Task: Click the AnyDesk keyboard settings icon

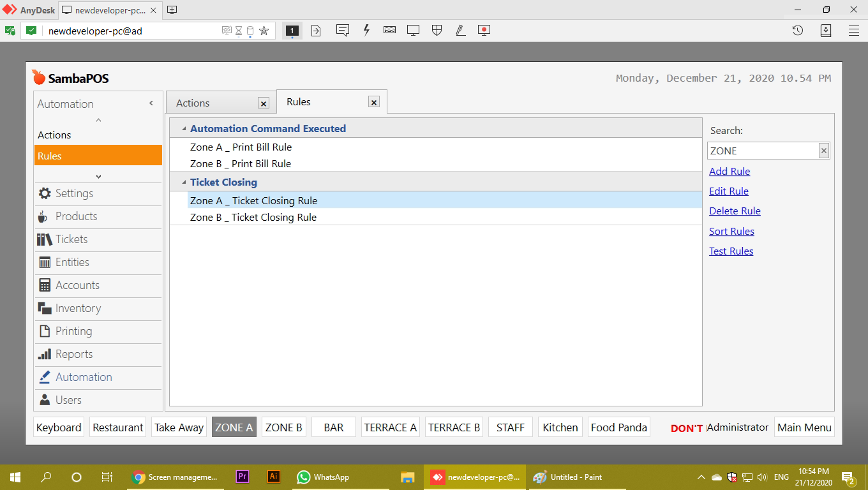Action: click(389, 30)
